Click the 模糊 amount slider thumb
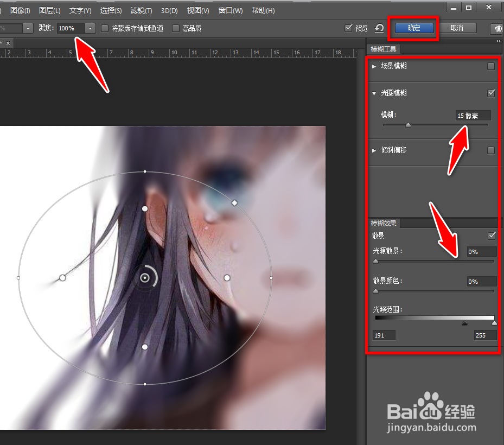The image size is (504, 445). (408, 125)
